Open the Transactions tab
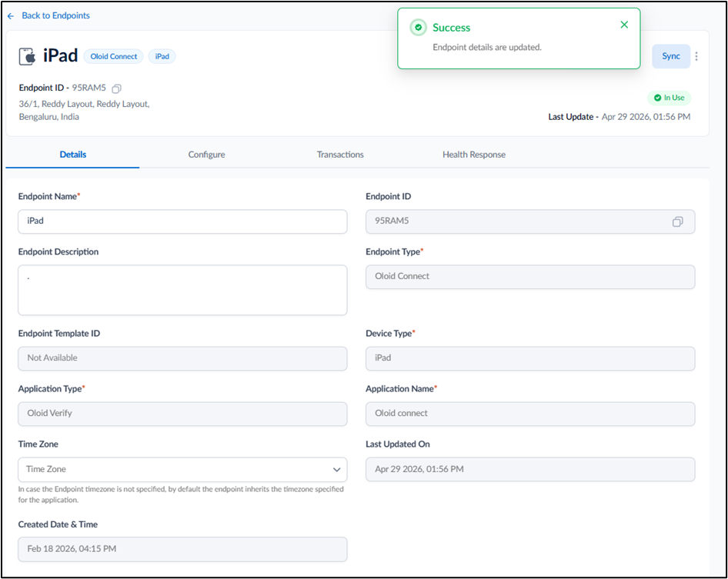The height and width of the screenshot is (579, 728). point(340,155)
